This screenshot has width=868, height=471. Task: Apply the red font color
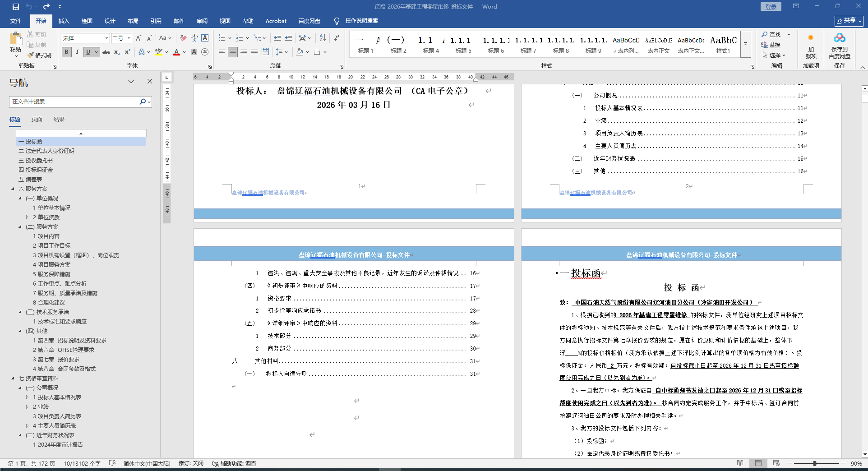[x=176, y=52]
